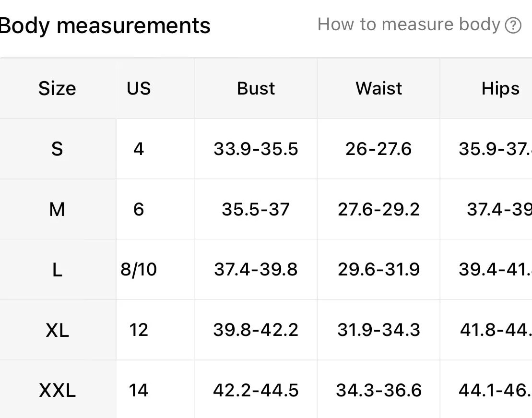This screenshot has width=532, height=418.
Task: Open the How to measure body link
Action: pos(409,25)
